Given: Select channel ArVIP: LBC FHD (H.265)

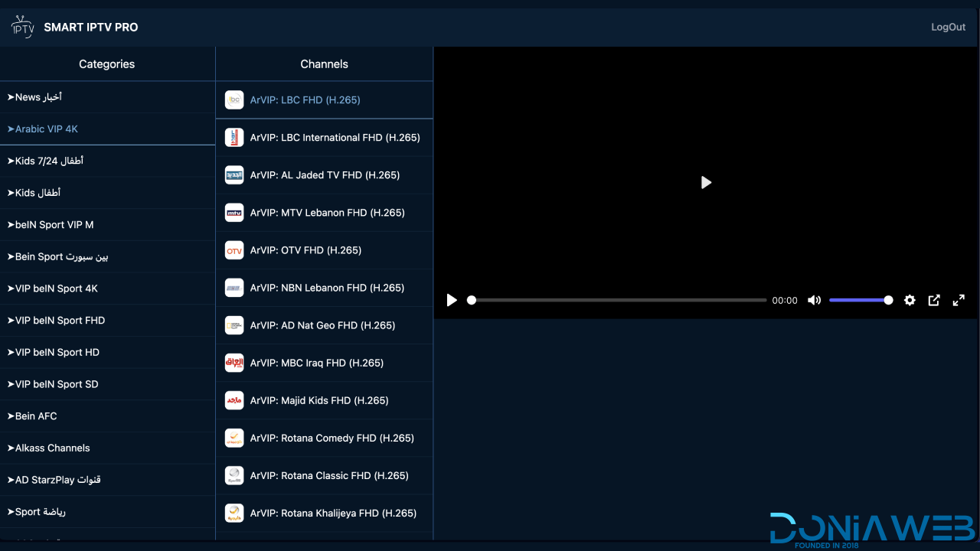Looking at the screenshot, I should (x=324, y=100).
